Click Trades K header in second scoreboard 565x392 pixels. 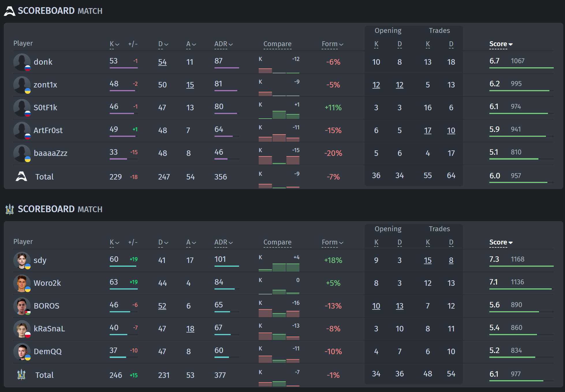click(428, 242)
